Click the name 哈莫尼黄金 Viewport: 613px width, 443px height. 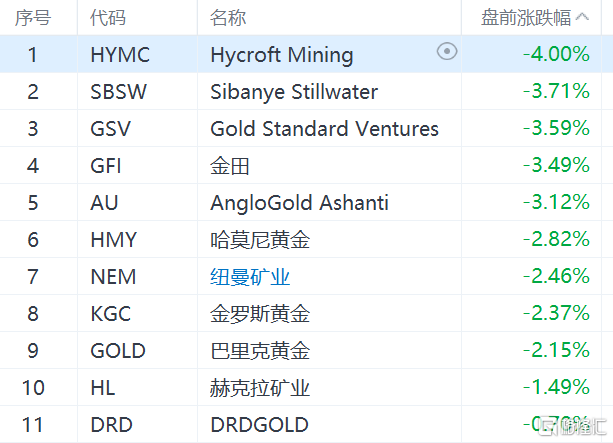pos(260,240)
